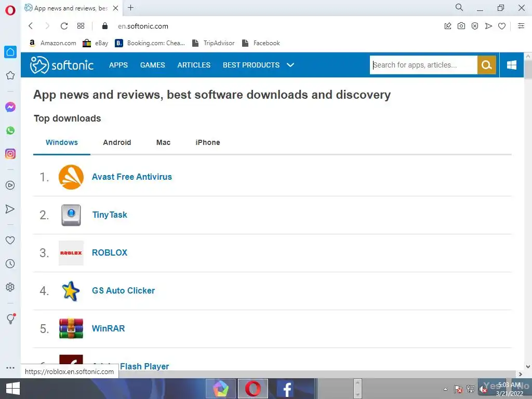The height and width of the screenshot is (399, 532).
Task: Click the padlock site security icon
Action: (105, 26)
